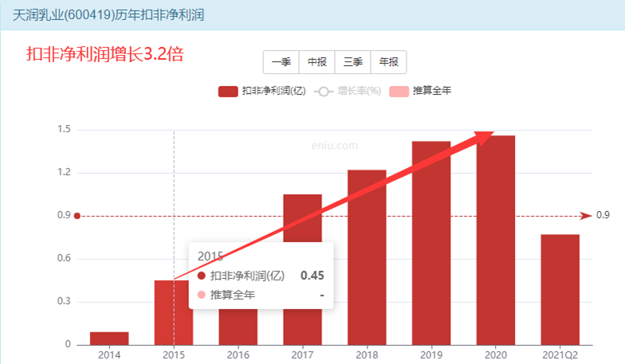This screenshot has height=364, width=625.
Task: Toggle the 推算全年 legend series
Action: coord(420,91)
